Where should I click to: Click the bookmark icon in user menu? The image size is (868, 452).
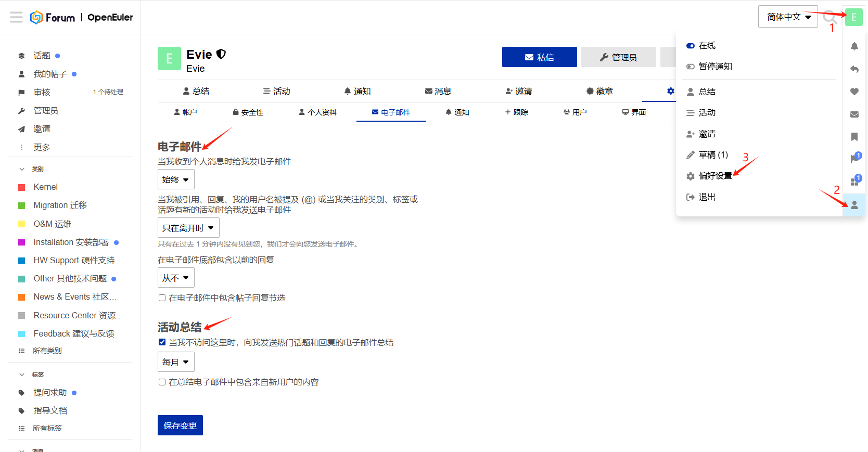tap(854, 137)
